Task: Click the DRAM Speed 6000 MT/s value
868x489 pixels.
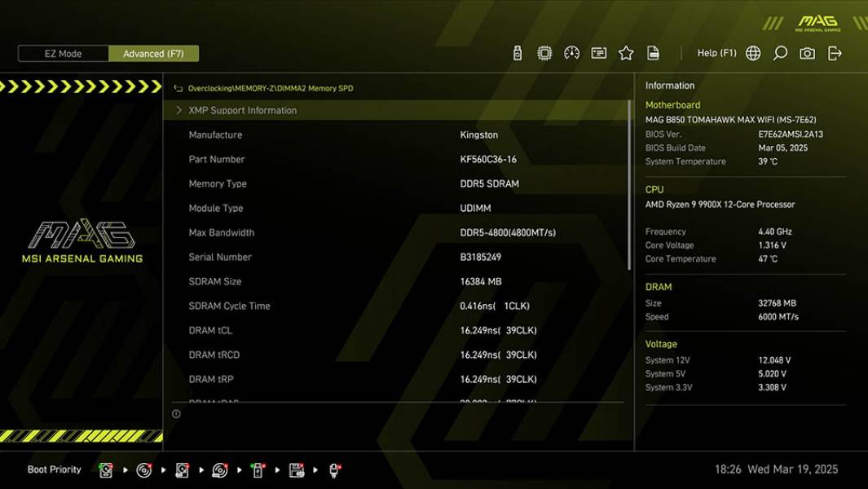Action: coord(778,317)
